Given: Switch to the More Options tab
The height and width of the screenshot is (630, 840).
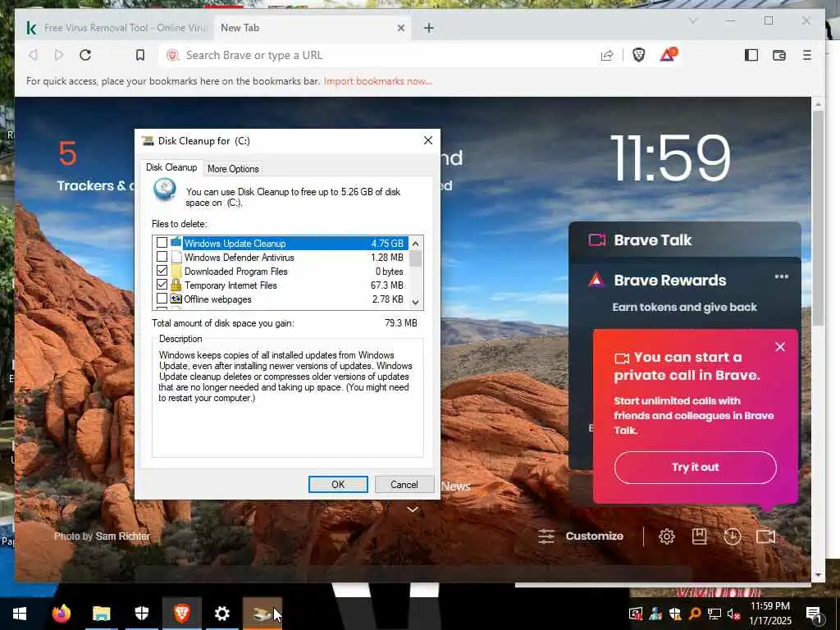Looking at the screenshot, I should [x=233, y=169].
